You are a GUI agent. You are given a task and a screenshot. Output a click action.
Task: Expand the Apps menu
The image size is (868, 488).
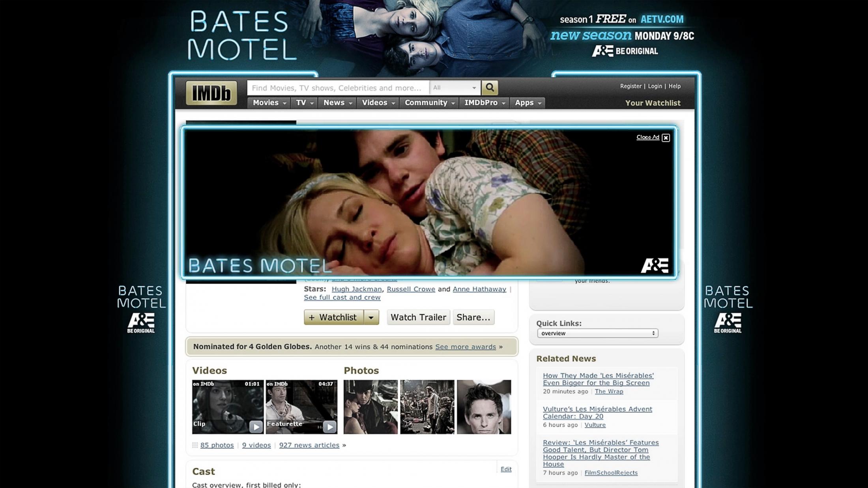click(x=528, y=102)
